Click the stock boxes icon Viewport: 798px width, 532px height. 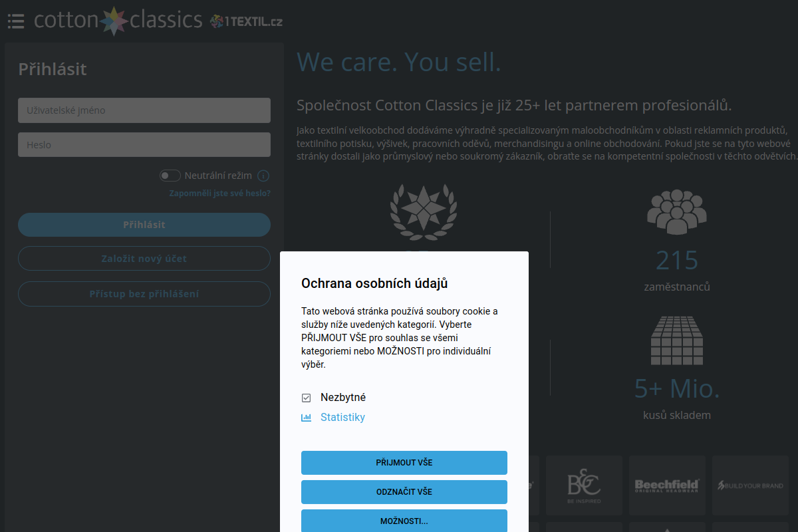(x=677, y=340)
